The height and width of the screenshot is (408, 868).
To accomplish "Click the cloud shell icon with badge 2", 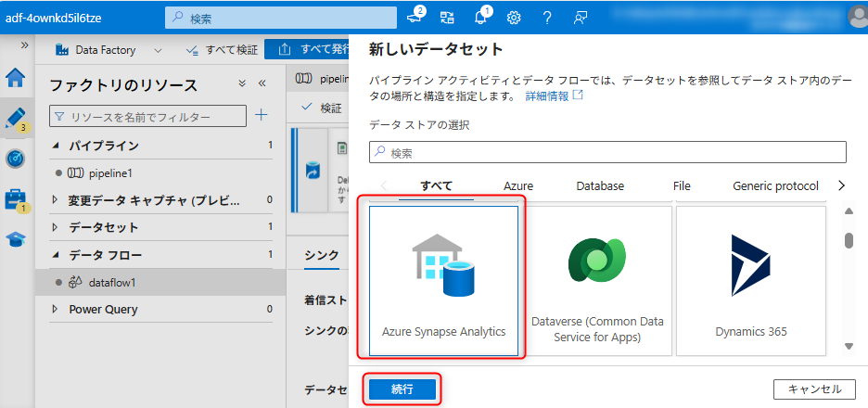I will (x=415, y=17).
